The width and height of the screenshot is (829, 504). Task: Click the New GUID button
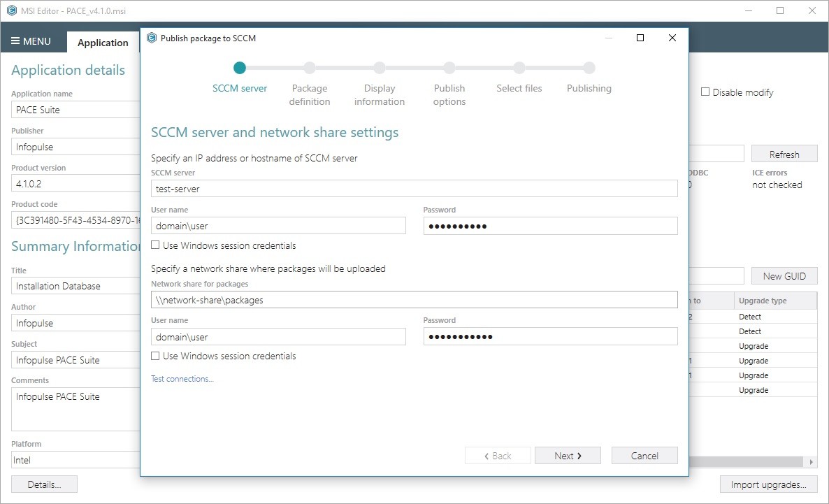784,276
